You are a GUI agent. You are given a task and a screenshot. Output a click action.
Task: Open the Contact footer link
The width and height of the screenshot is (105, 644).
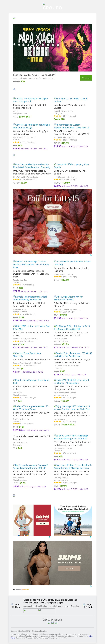[x=44, y=631]
